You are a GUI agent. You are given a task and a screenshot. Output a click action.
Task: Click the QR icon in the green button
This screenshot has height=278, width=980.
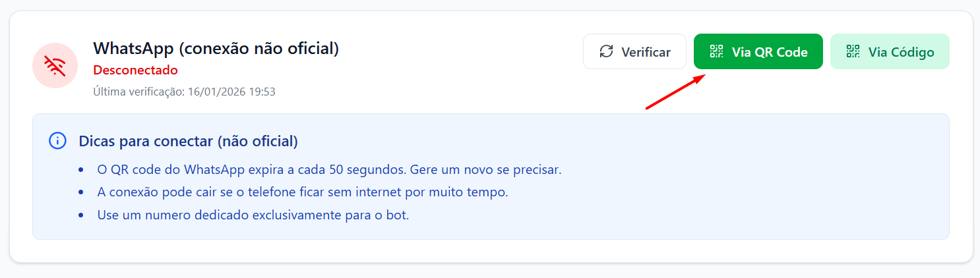pyautogui.click(x=716, y=51)
